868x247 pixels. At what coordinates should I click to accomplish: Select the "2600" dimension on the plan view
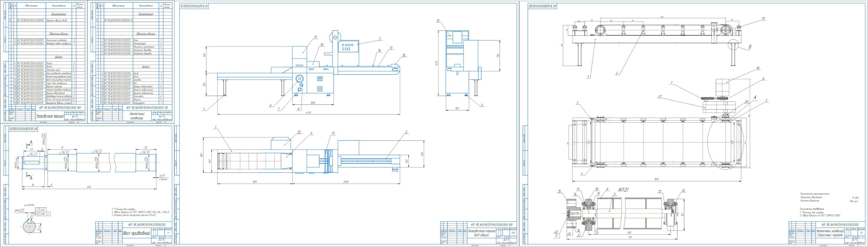[x=346, y=182]
